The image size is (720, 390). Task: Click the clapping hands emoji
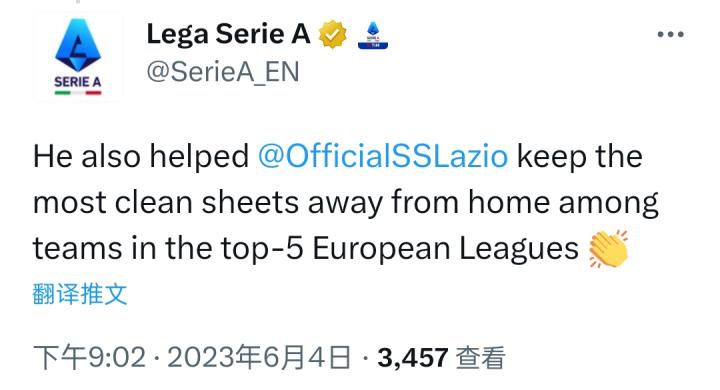coord(608,249)
